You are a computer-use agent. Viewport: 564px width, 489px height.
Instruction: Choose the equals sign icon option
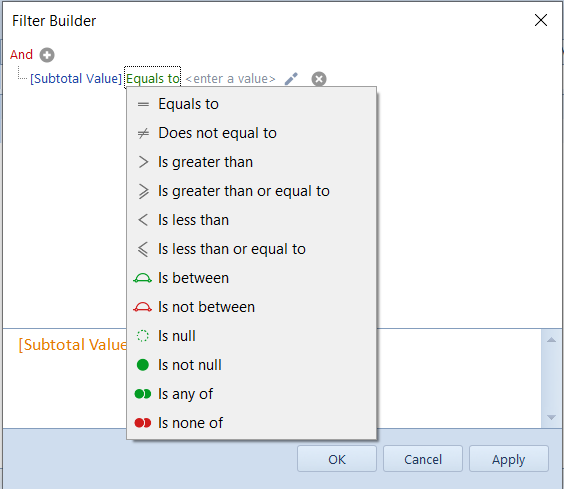(x=143, y=104)
